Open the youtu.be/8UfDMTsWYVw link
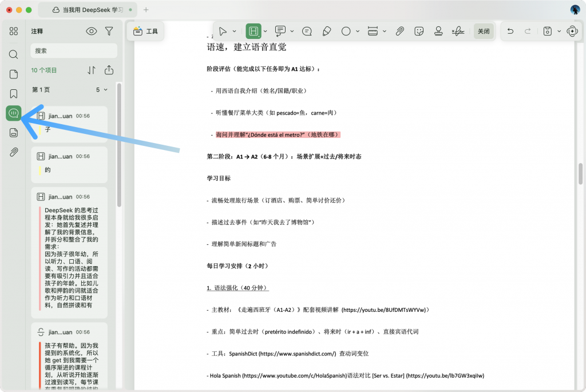This screenshot has width=586, height=392. point(384,310)
